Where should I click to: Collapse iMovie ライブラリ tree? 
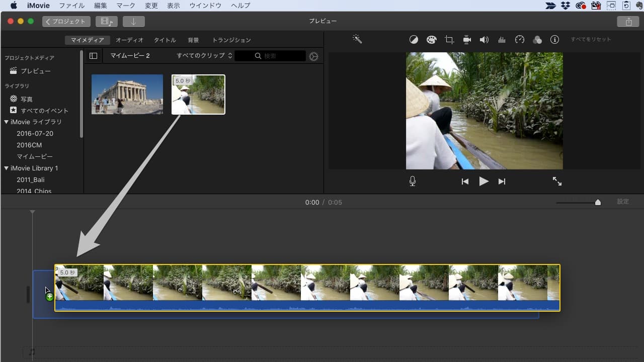(7, 122)
